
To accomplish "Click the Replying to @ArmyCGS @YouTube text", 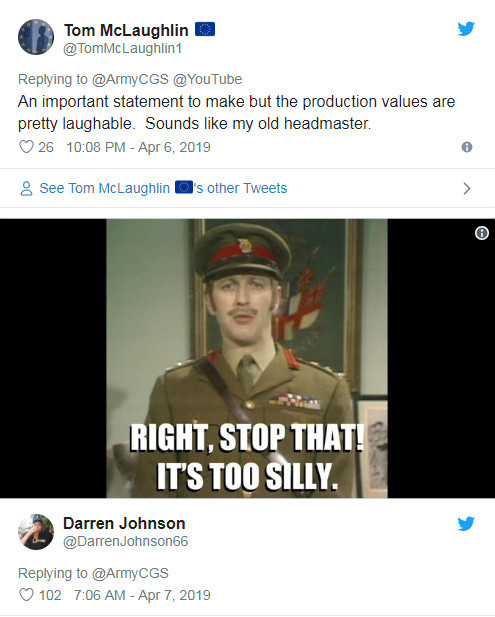I will click(130, 79).
